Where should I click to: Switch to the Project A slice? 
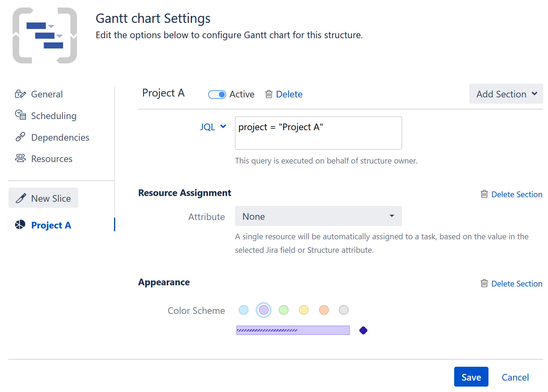pyautogui.click(x=51, y=225)
